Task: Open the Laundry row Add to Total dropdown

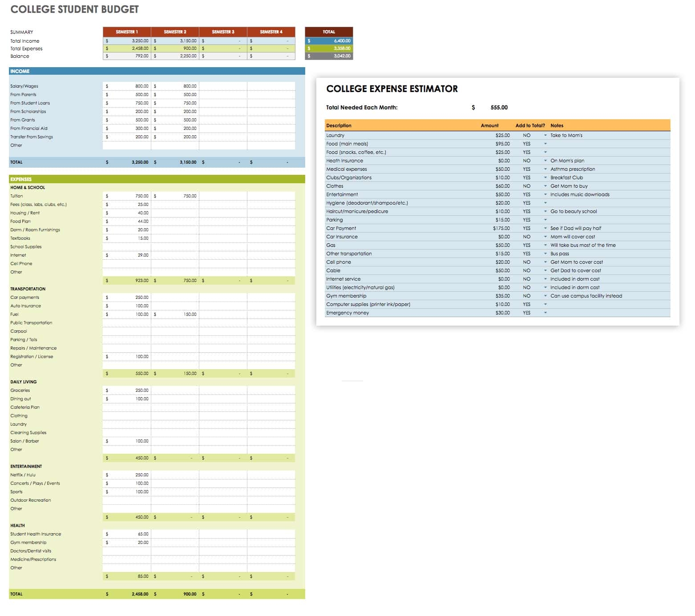Action: (x=545, y=135)
